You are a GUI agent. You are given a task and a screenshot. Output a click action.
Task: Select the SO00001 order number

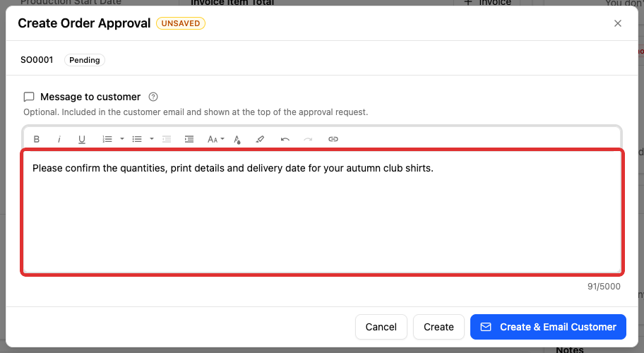(37, 60)
